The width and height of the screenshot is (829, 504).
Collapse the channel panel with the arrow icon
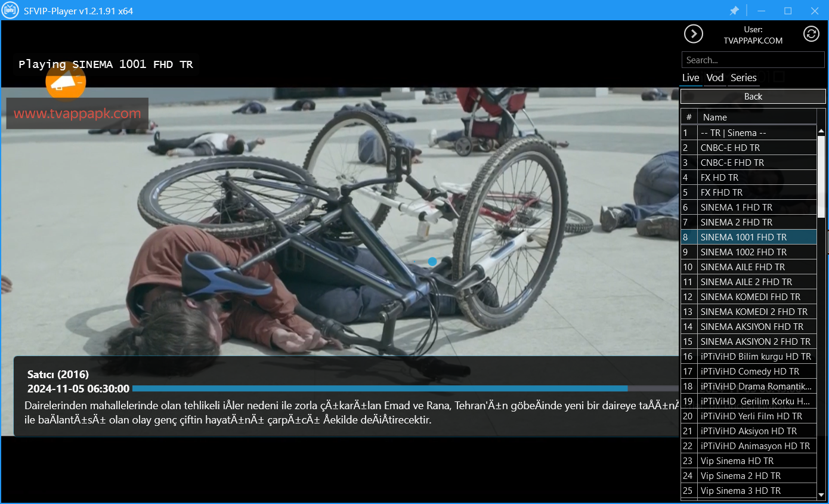tap(693, 34)
